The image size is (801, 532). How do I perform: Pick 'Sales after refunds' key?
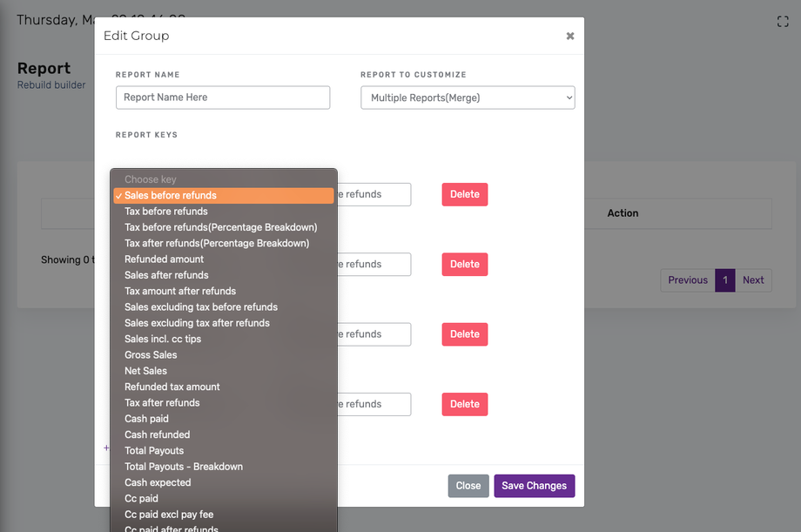click(166, 275)
